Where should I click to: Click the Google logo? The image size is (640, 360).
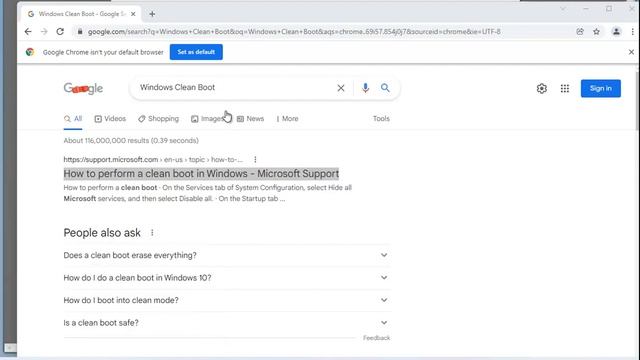point(83,89)
